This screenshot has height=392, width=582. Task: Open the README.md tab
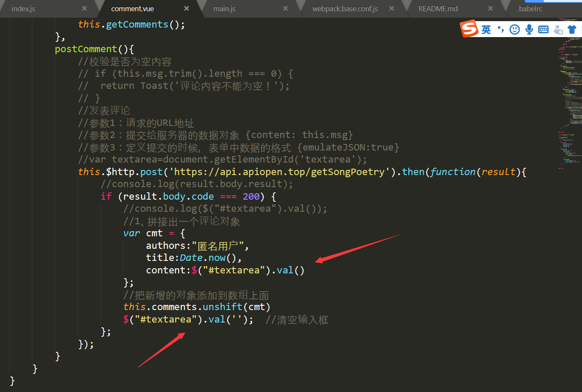[x=438, y=9]
